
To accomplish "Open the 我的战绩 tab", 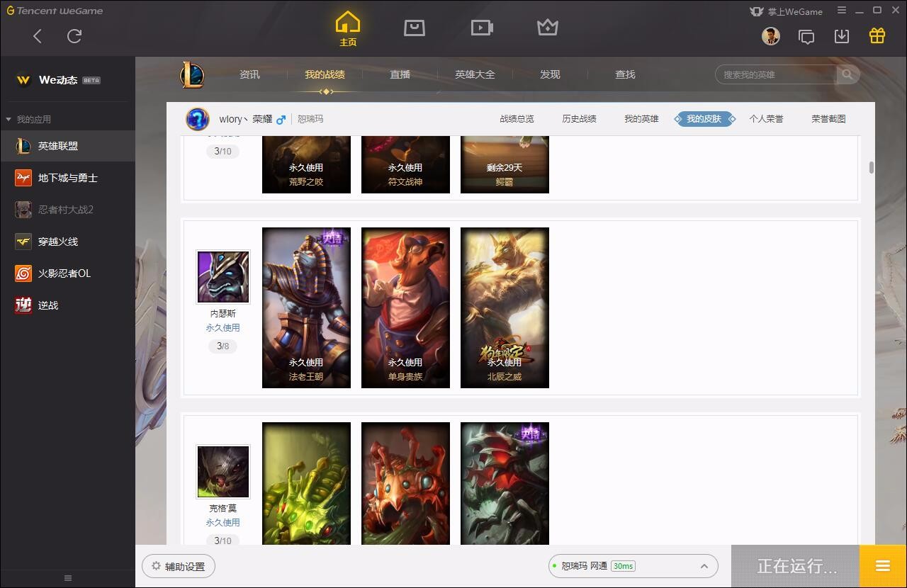I will (325, 74).
